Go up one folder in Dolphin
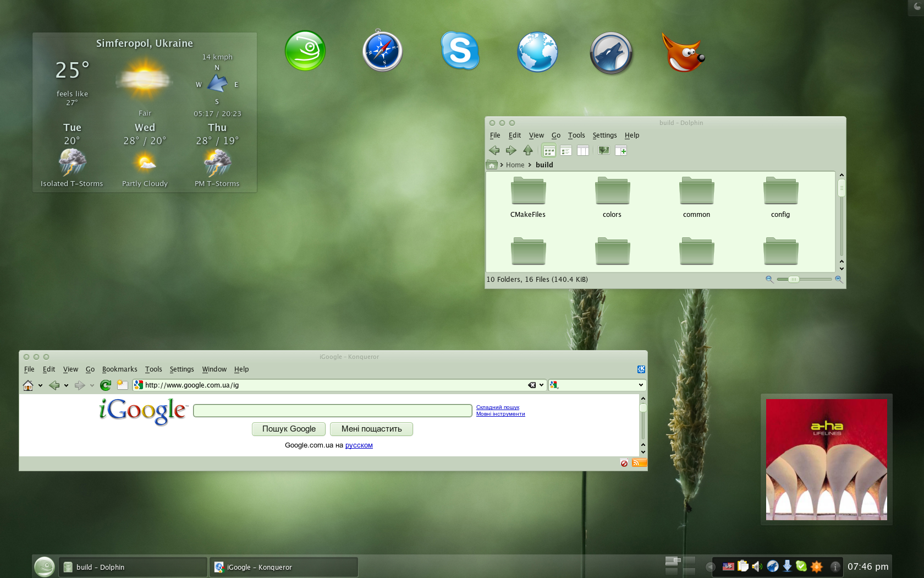924x578 pixels. 528,150
